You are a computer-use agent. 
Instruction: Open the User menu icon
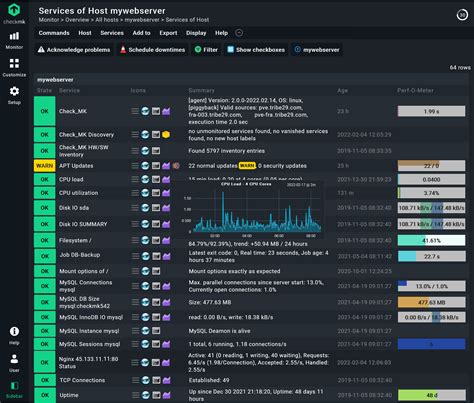coord(14,363)
